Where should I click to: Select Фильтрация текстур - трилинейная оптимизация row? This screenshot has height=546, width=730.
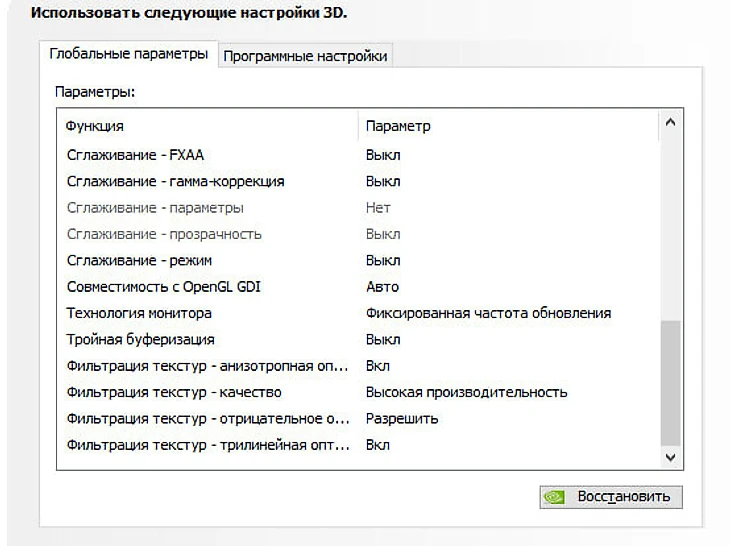[x=207, y=444]
